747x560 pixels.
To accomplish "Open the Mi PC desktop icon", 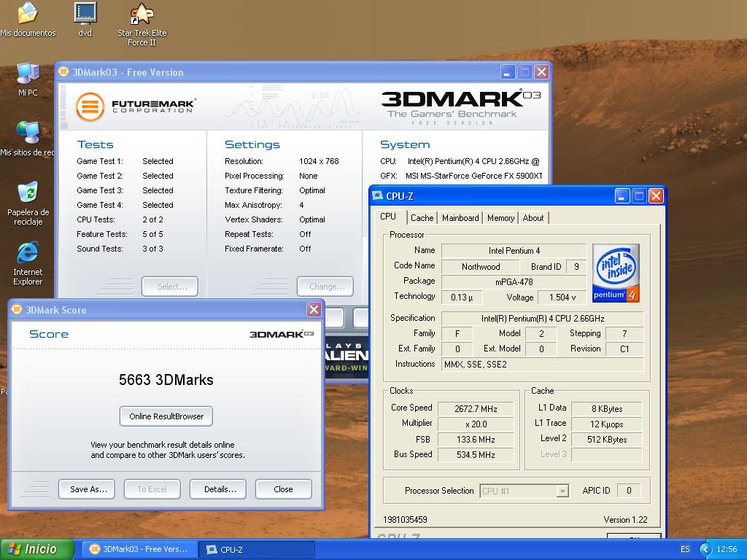I will pyautogui.click(x=28, y=74).
